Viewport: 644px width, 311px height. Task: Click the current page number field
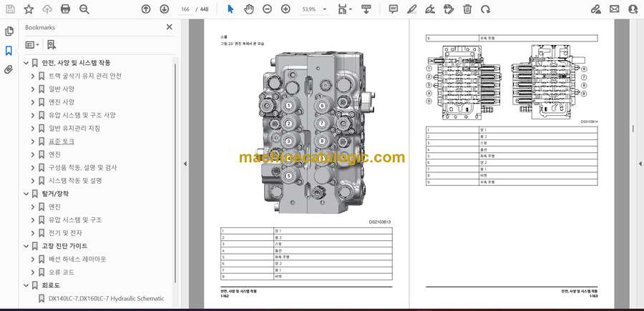tap(185, 9)
